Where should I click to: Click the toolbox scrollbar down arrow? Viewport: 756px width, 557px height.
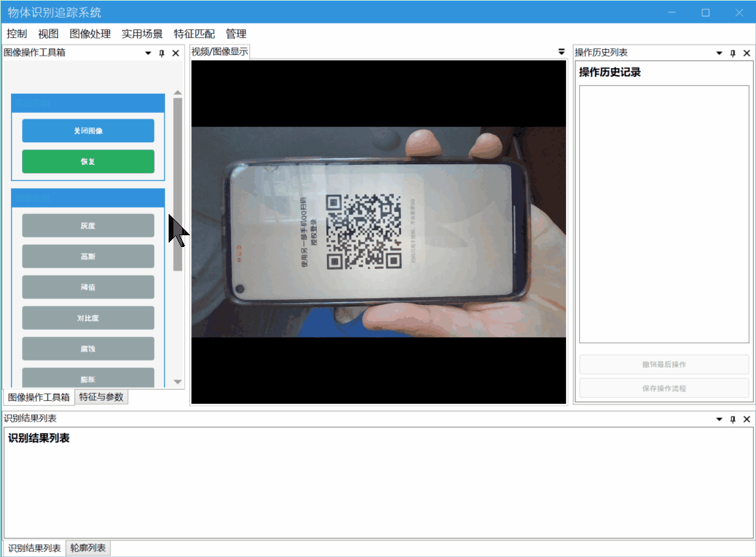click(178, 382)
